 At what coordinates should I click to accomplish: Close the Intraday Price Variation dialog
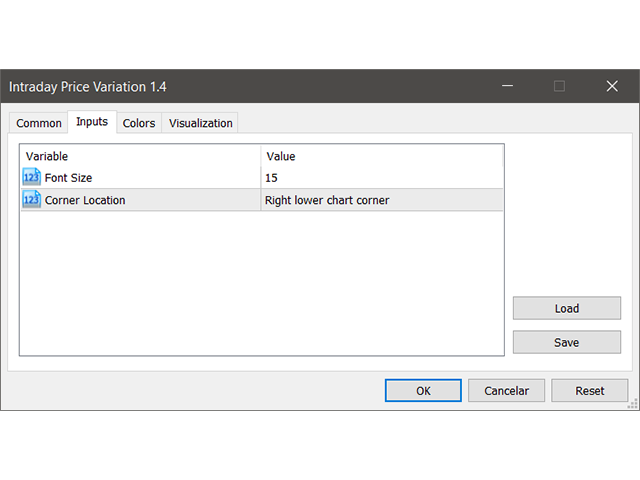[612, 86]
